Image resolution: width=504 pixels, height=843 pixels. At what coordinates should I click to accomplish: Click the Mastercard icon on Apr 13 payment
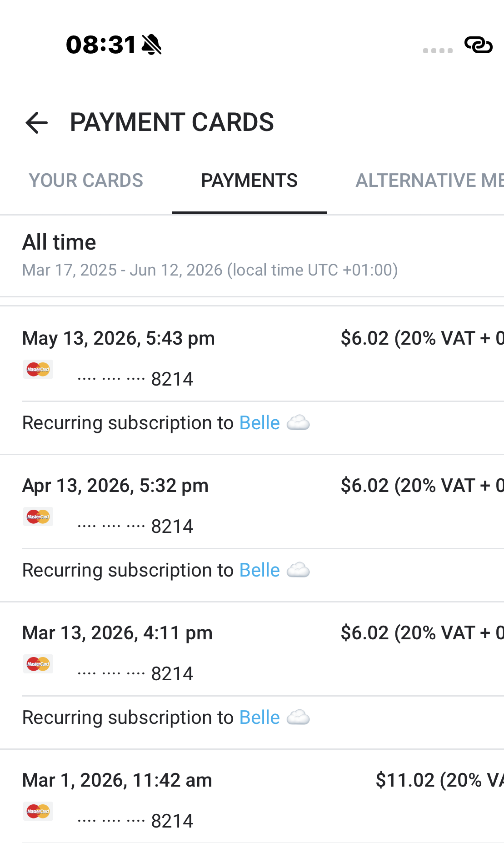point(38,517)
